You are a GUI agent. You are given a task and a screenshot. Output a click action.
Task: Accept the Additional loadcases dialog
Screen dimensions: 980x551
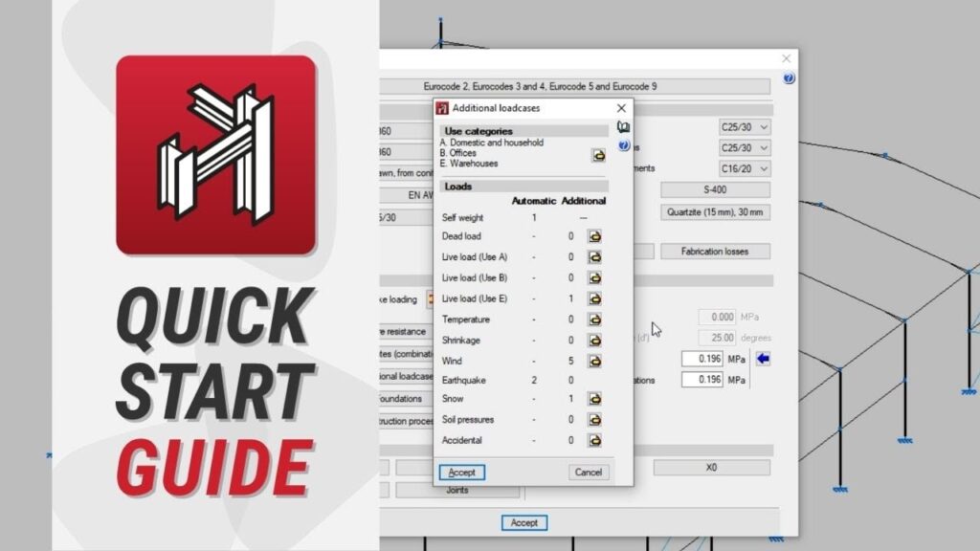(x=462, y=473)
